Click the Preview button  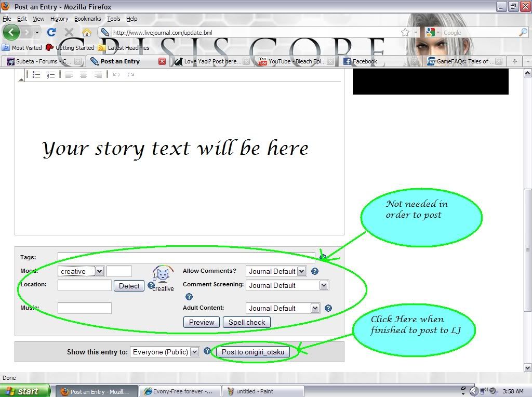click(202, 322)
